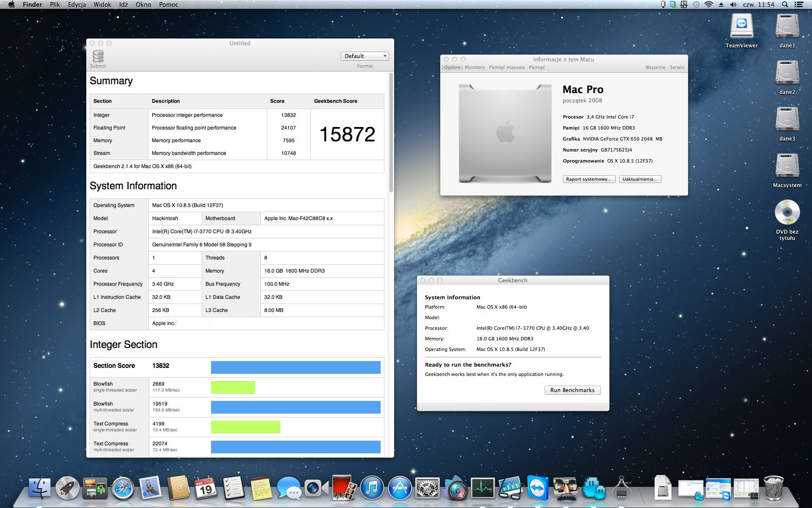Click the Wi-Fi status icon
This screenshot has width=812, height=508.
pyautogui.click(x=708, y=5)
